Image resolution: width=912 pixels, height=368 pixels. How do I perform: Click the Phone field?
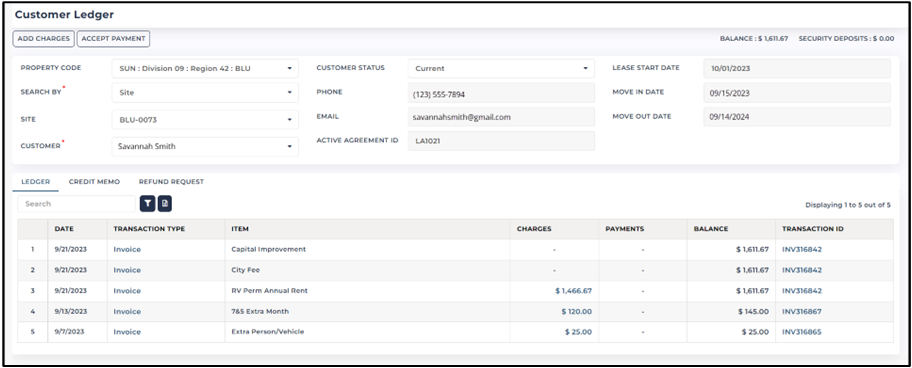[501, 92]
